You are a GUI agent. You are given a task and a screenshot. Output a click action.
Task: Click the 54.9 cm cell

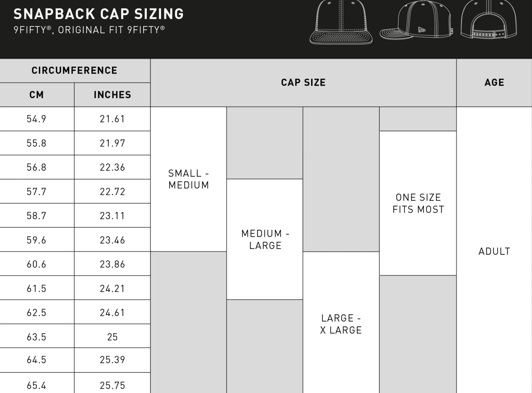[37, 119]
